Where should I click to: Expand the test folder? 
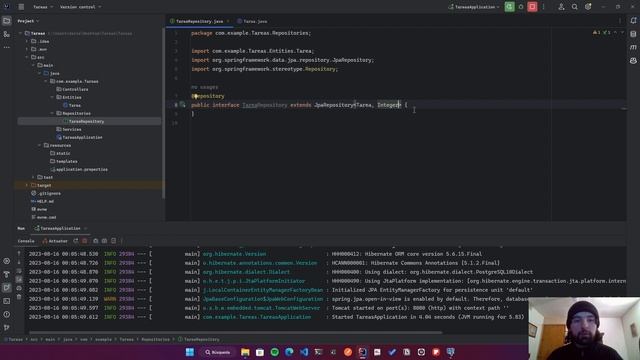[33, 177]
